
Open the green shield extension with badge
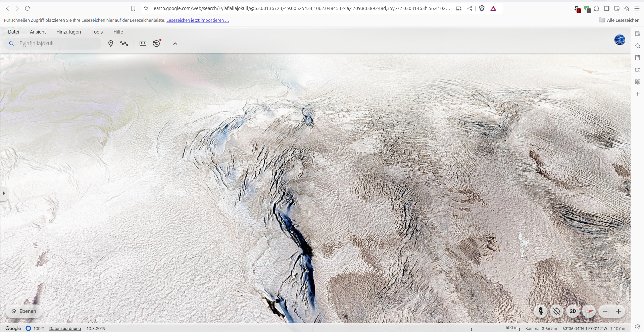coord(587,9)
